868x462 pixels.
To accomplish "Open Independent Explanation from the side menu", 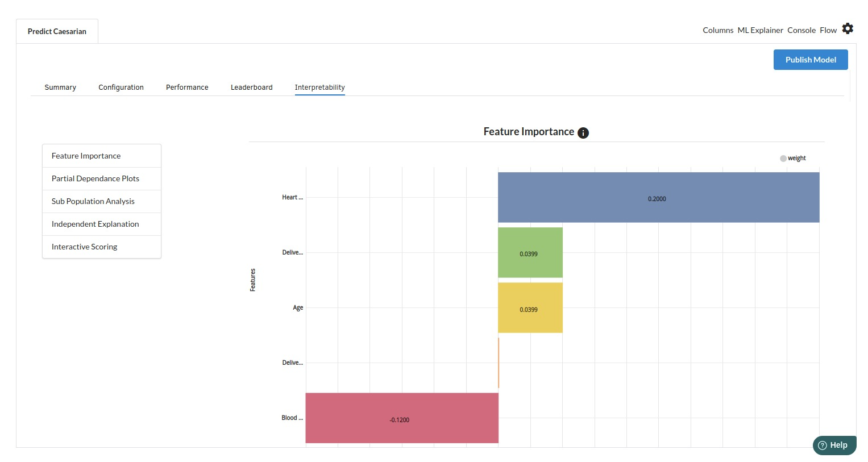I will 95,224.
